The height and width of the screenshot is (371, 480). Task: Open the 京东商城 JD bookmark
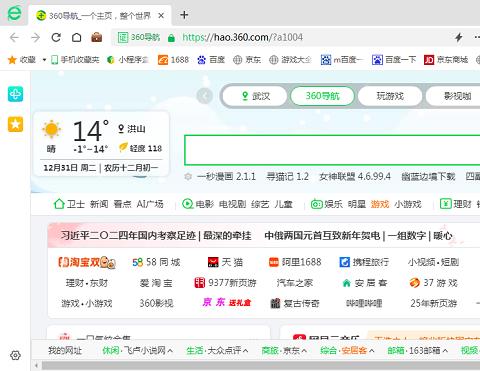point(446,60)
